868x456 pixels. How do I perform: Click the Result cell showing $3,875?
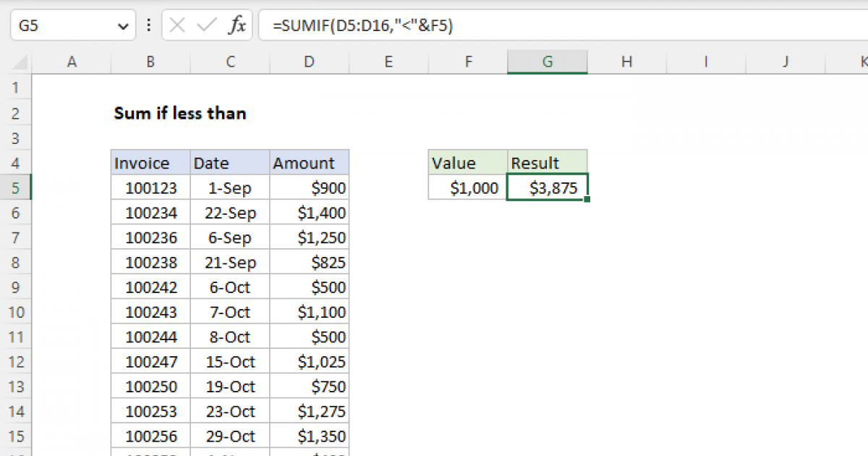point(547,188)
